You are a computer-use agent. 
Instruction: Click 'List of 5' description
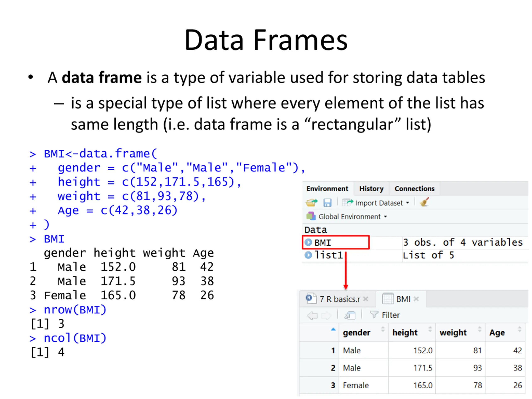point(428,255)
